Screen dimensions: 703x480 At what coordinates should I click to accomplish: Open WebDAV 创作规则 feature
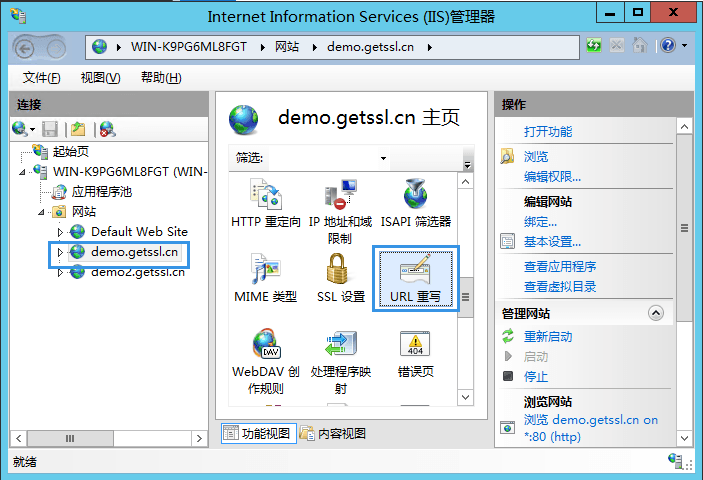pos(265,361)
